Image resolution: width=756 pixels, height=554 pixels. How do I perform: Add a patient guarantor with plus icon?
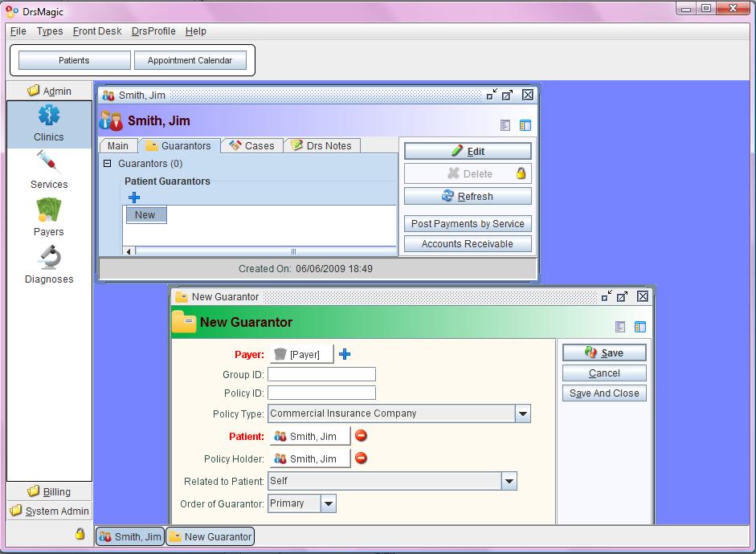coord(134,197)
